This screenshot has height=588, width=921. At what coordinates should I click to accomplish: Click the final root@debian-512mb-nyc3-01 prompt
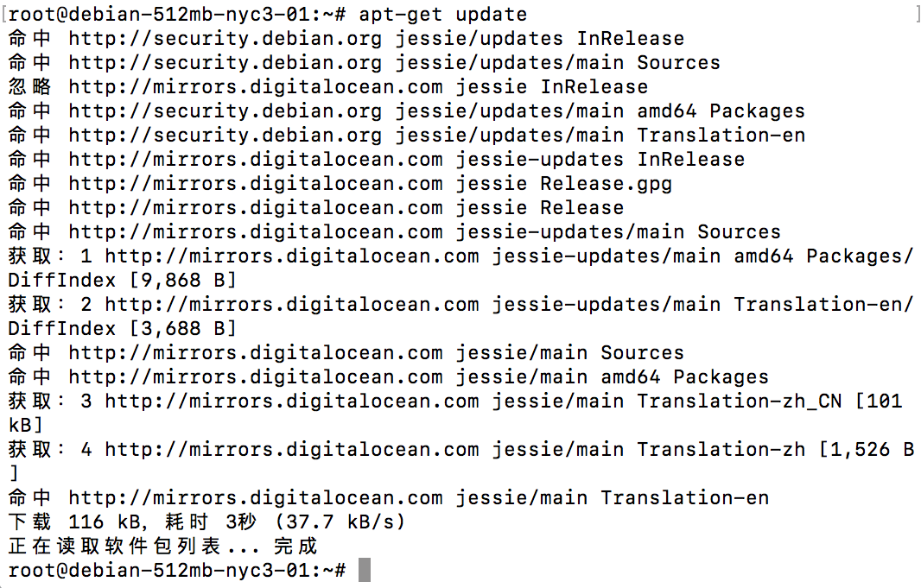click(x=177, y=571)
